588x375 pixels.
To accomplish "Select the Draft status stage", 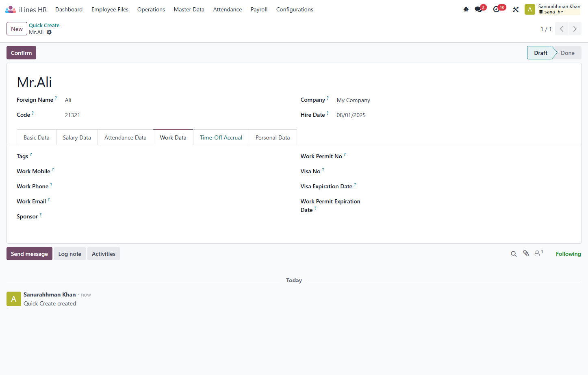I will [x=540, y=53].
